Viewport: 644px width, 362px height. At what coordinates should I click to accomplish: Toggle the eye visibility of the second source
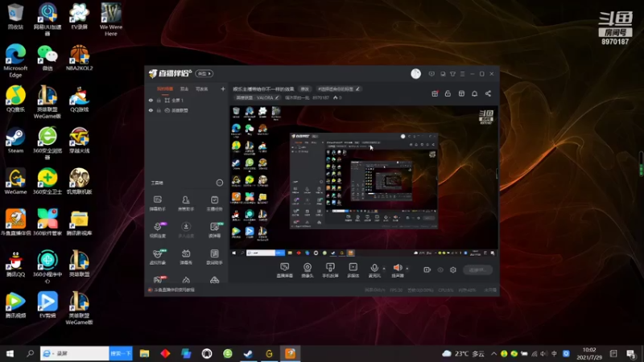tap(151, 110)
